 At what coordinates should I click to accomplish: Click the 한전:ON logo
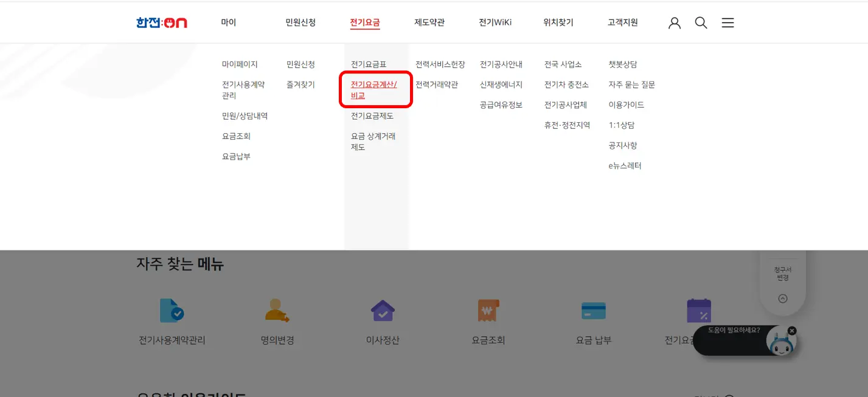click(x=161, y=22)
